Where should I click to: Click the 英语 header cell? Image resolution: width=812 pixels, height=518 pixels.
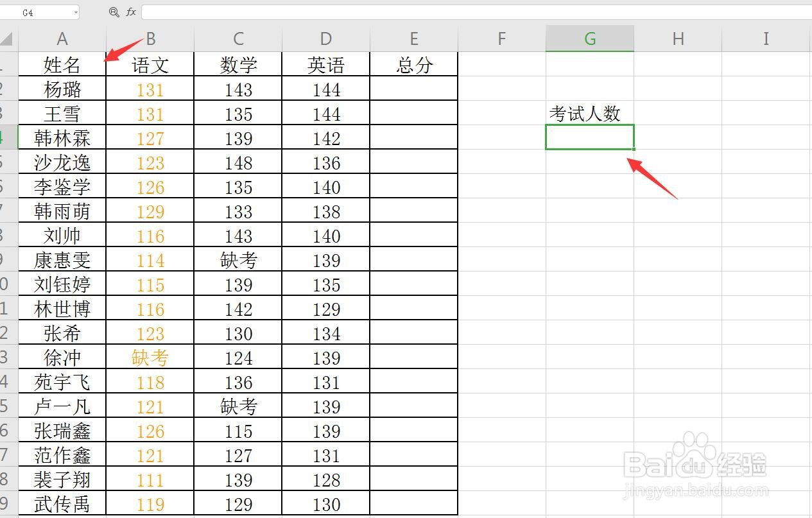[x=326, y=64]
